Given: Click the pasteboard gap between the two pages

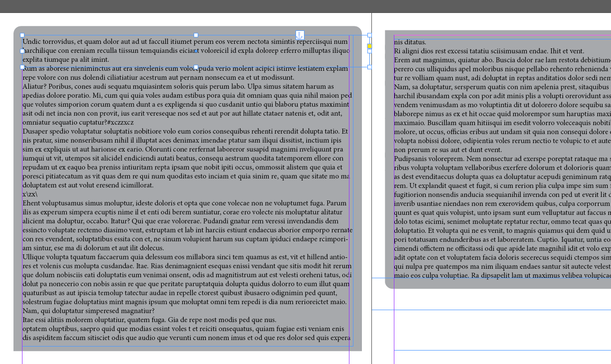Looking at the screenshot, I should pyautogui.click(x=378, y=199).
